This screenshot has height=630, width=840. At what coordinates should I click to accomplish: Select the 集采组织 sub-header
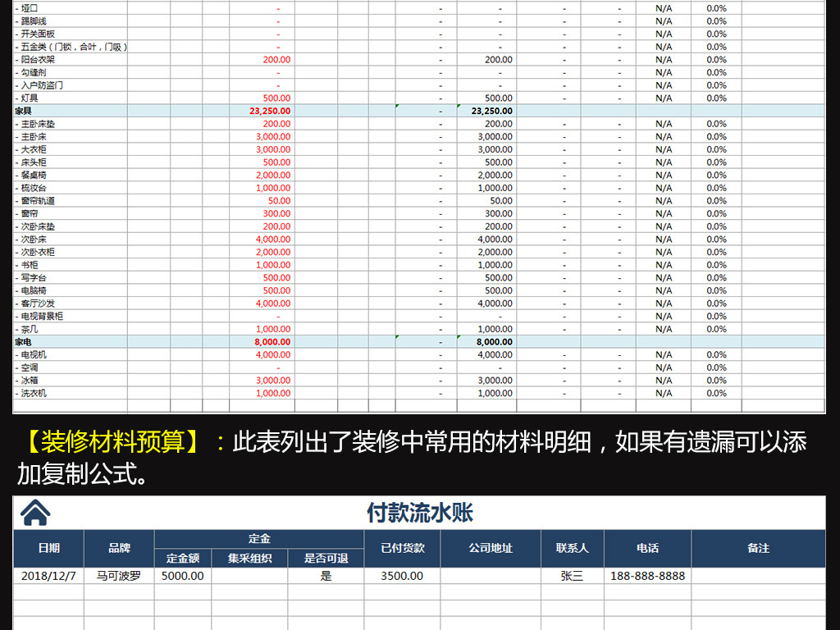click(250, 558)
